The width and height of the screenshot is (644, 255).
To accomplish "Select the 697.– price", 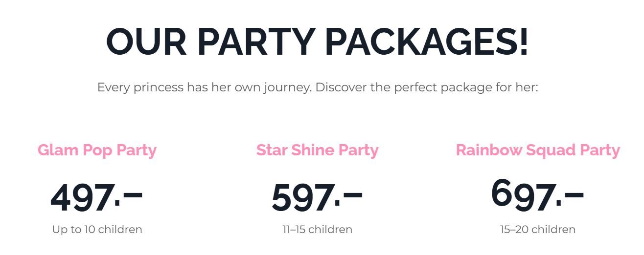I will [x=537, y=195].
